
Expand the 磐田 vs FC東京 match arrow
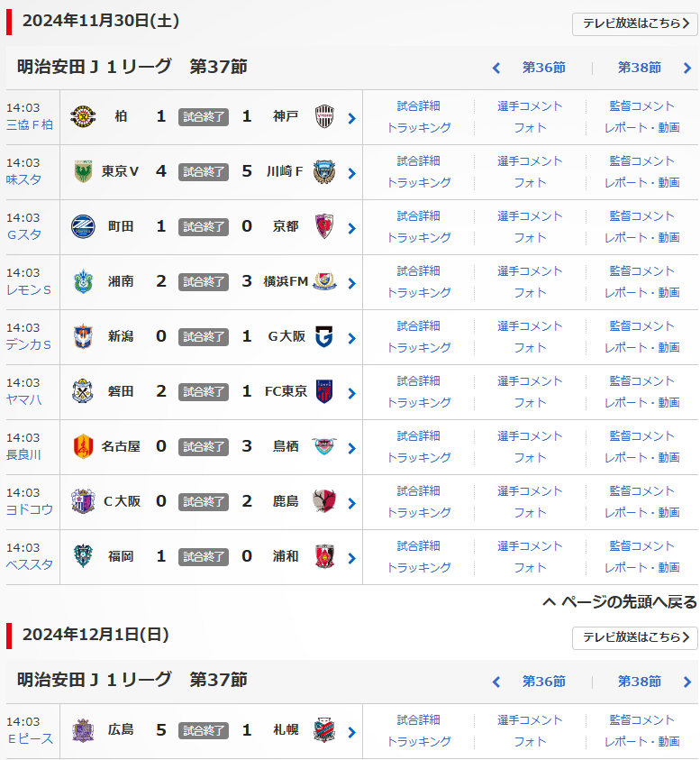click(x=351, y=393)
